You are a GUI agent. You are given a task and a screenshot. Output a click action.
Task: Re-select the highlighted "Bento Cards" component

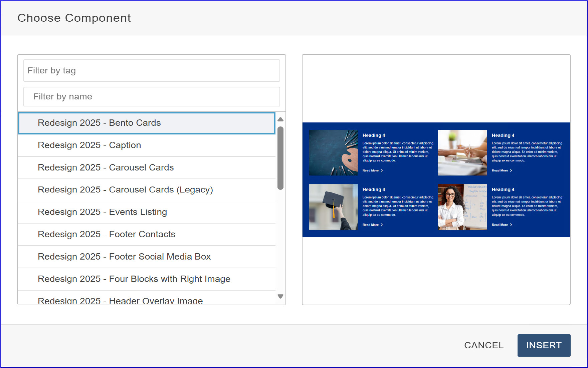99,123
